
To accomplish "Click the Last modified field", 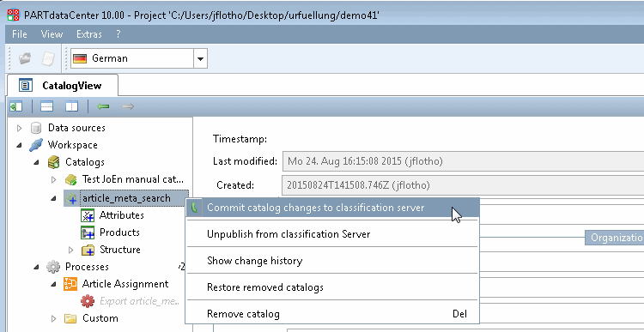I will (464, 161).
